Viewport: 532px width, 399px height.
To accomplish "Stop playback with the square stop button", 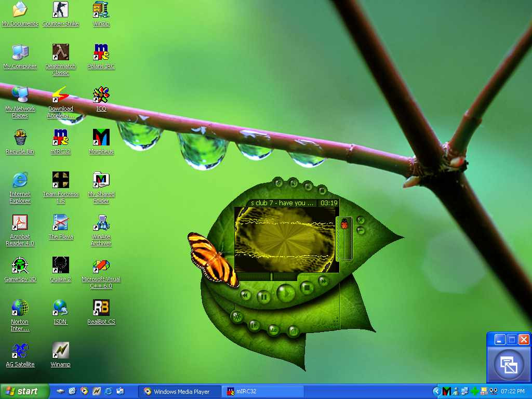I will [307, 288].
